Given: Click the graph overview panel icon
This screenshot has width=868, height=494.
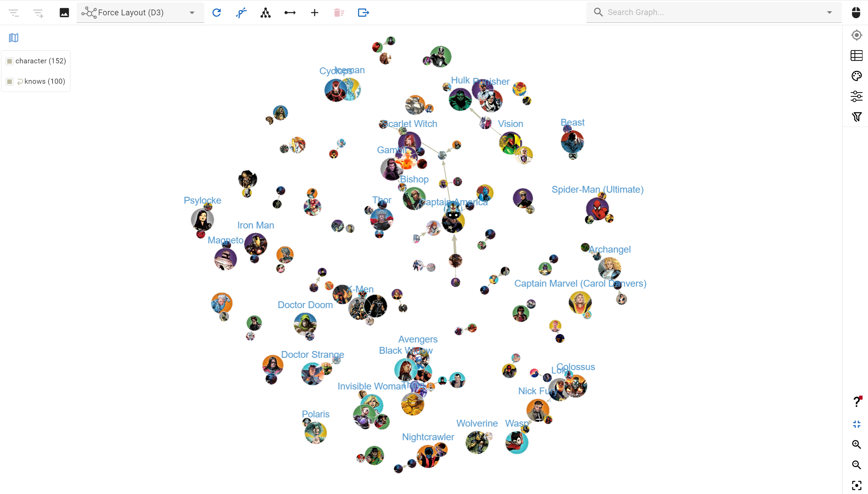Looking at the screenshot, I should pos(13,37).
